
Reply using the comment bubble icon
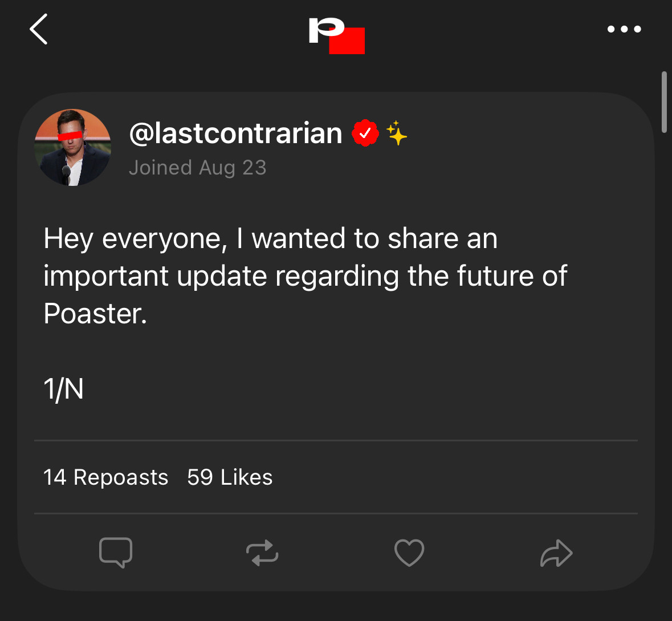tap(116, 553)
